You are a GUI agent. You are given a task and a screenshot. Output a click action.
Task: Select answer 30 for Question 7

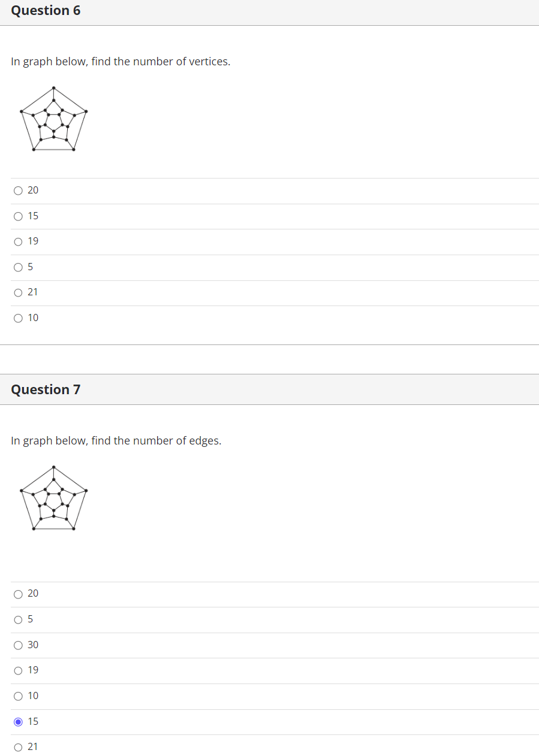[18, 645]
